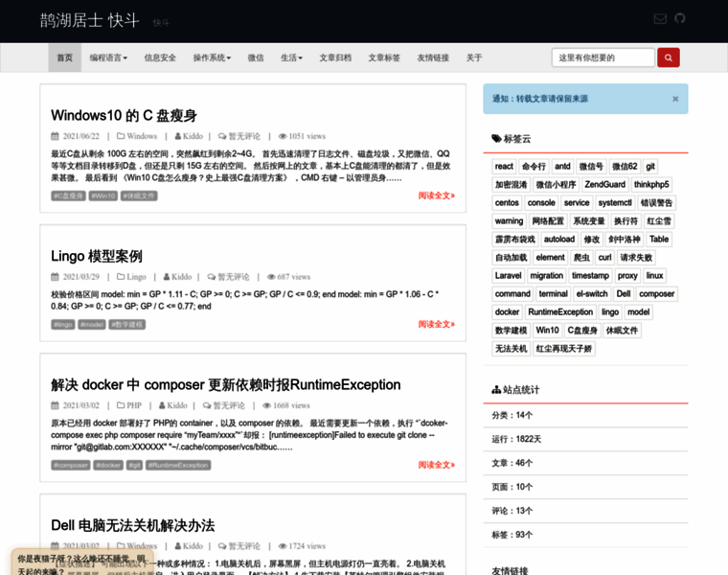Click 阅读全文 on the Windows10 post
This screenshot has height=575, width=728.
[436, 195]
